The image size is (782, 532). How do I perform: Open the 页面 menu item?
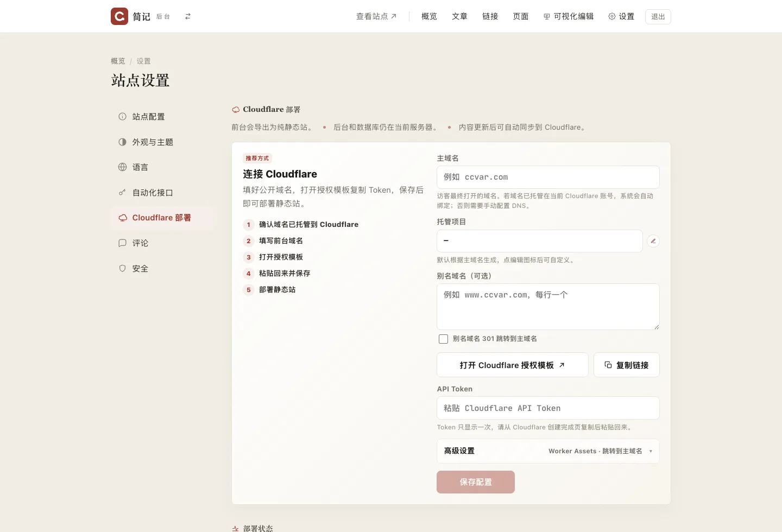[520, 16]
